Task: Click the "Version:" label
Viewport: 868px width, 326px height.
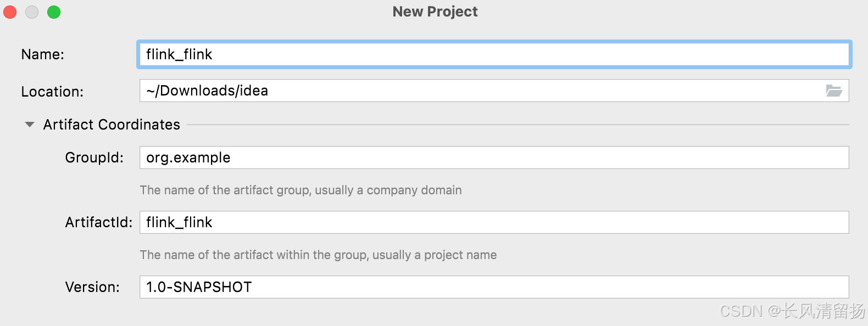Action: [x=92, y=287]
